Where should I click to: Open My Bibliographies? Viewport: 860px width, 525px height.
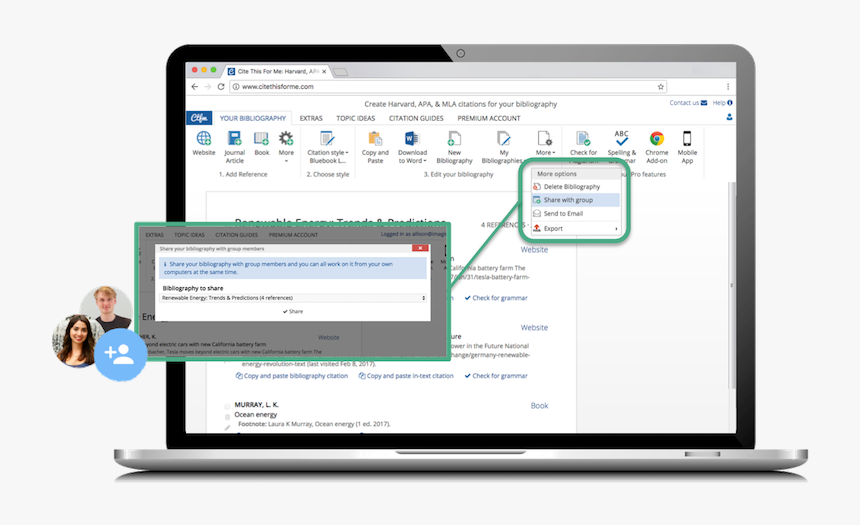(x=502, y=147)
